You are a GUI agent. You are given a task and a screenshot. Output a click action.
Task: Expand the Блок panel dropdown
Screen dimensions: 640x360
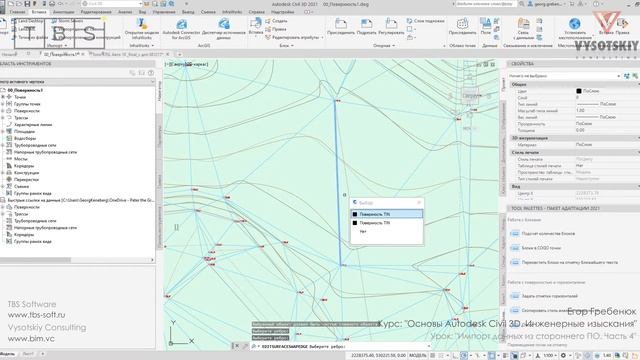(287, 46)
